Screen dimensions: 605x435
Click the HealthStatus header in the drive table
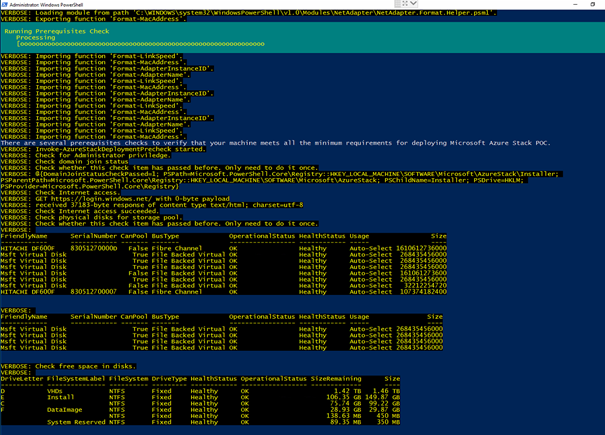tap(211, 379)
